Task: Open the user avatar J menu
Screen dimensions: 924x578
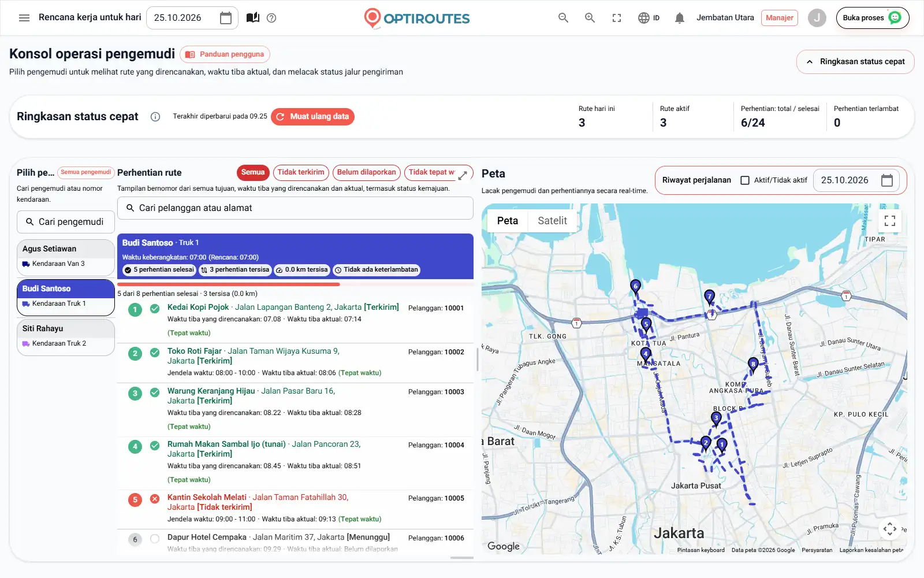Action: coord(817,18)
